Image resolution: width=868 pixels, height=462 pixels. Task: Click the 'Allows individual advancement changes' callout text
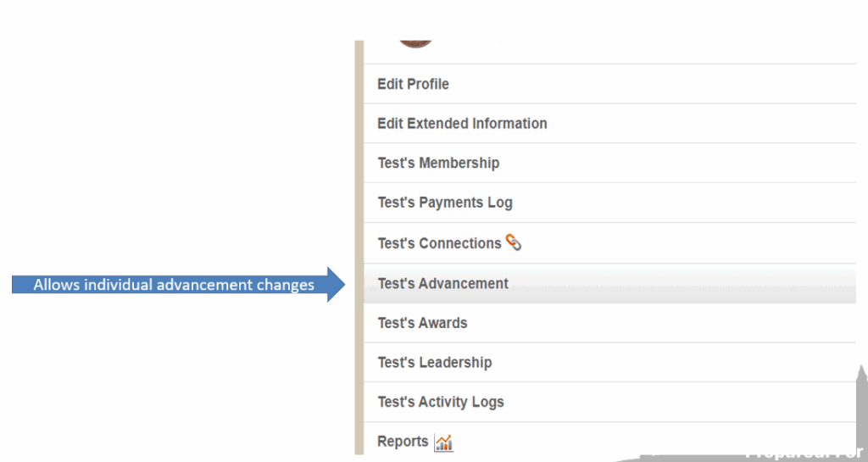coord(174,285)
